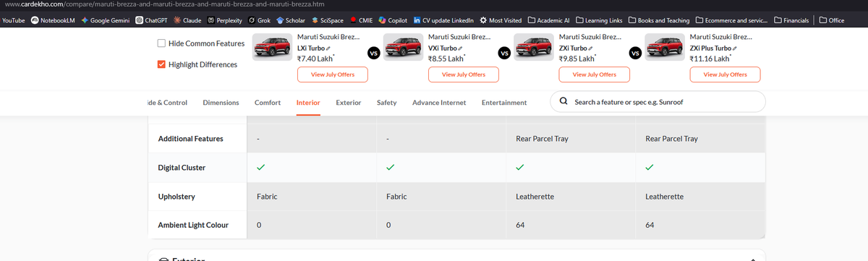Click ambient light value 64 under ZXi Plus Turbo

[x=650, y=226]
